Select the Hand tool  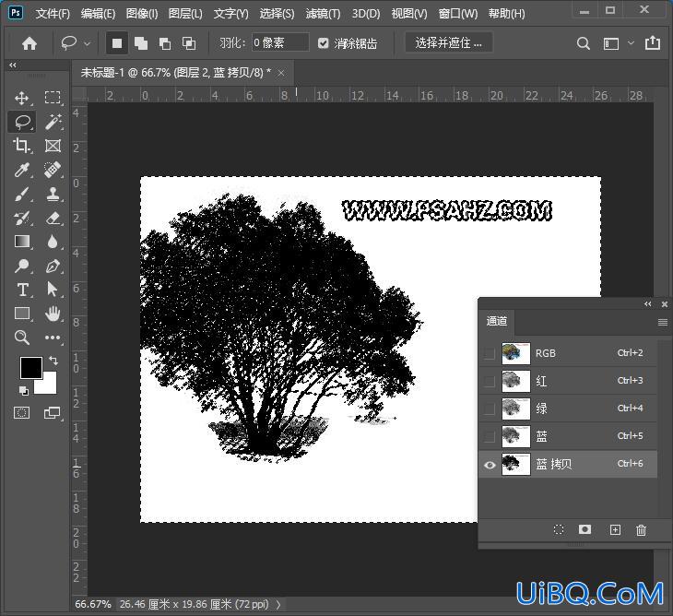[53, 314]
